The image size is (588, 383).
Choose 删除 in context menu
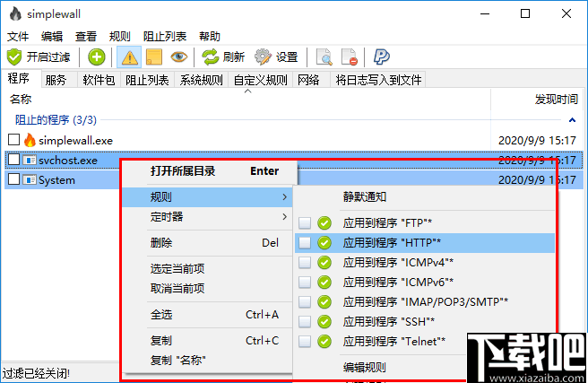[x=207, y=243]
